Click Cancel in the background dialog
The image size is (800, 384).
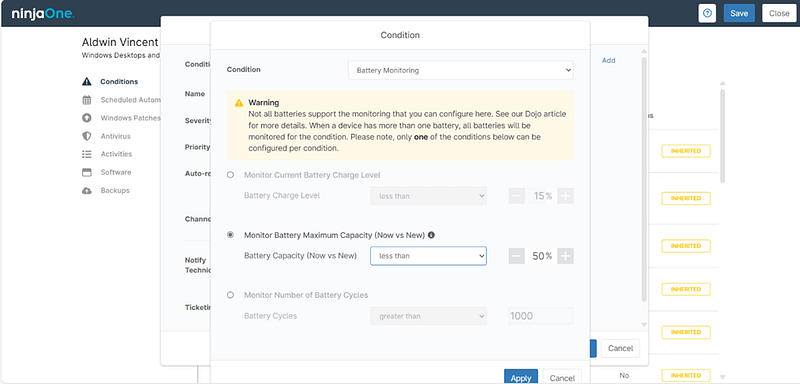(620, 348)
